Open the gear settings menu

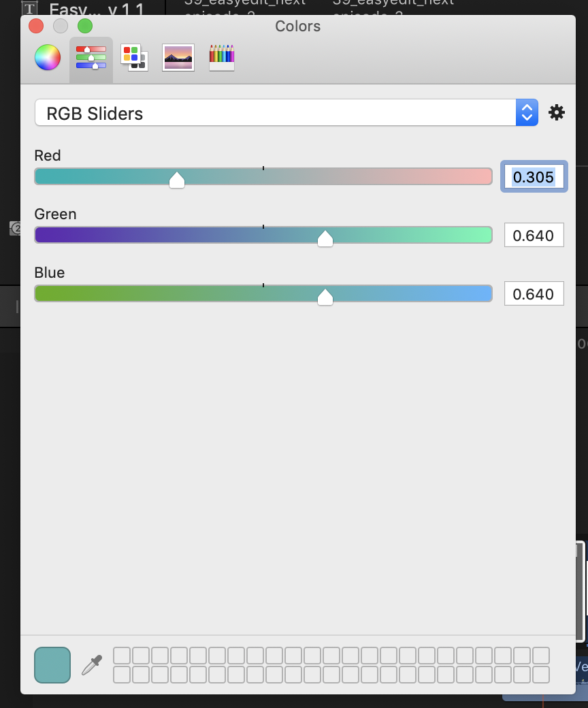pyautogui.click(x=557, y=113)
